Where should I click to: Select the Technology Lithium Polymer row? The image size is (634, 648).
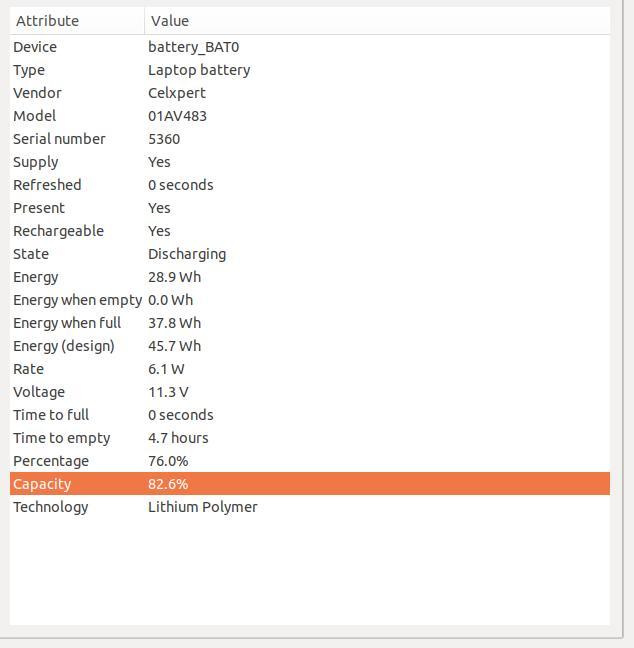click(x=310, y=507)
